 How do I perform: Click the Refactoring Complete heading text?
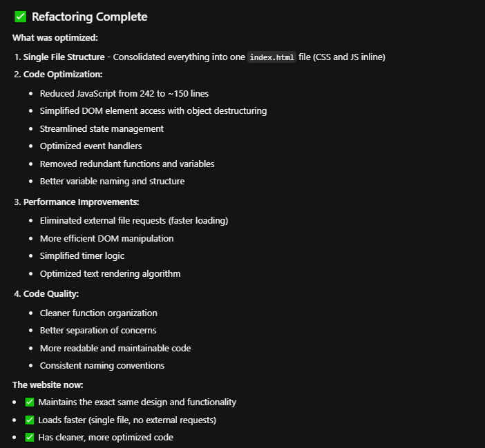tap(89, 17)
